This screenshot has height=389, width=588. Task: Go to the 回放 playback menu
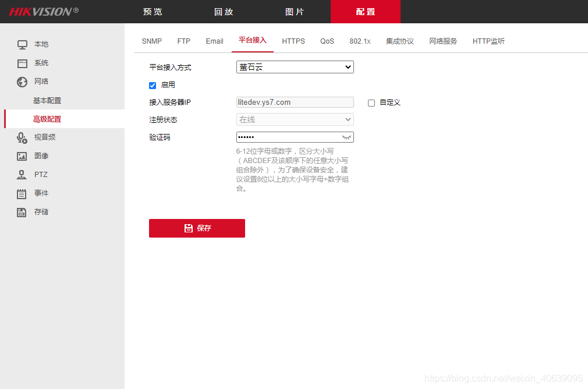pos(224,11)
